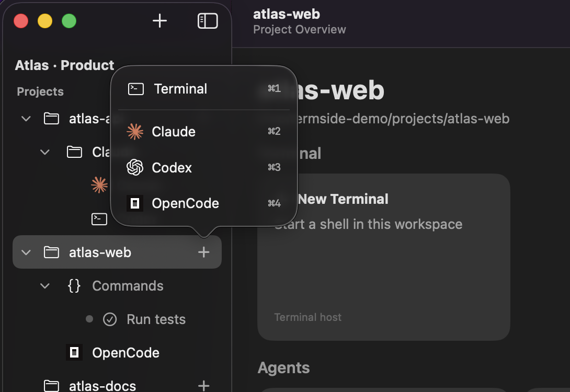The width and height of the screenshot is (570, 392).
Task: Click the orange Claude starburst in the popup
Action: 135,132
